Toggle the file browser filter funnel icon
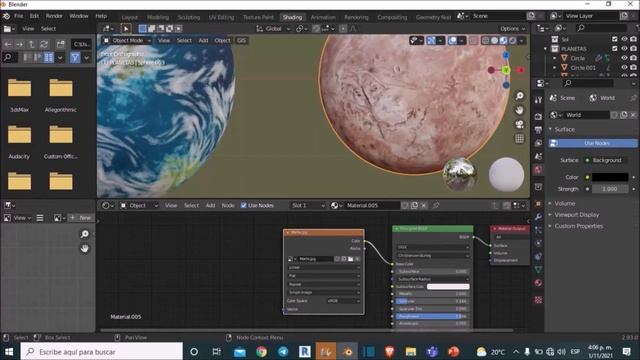Image resolution: width=640 pixels, height=360 pixels. pyautogui.click(x=75, y=58)
